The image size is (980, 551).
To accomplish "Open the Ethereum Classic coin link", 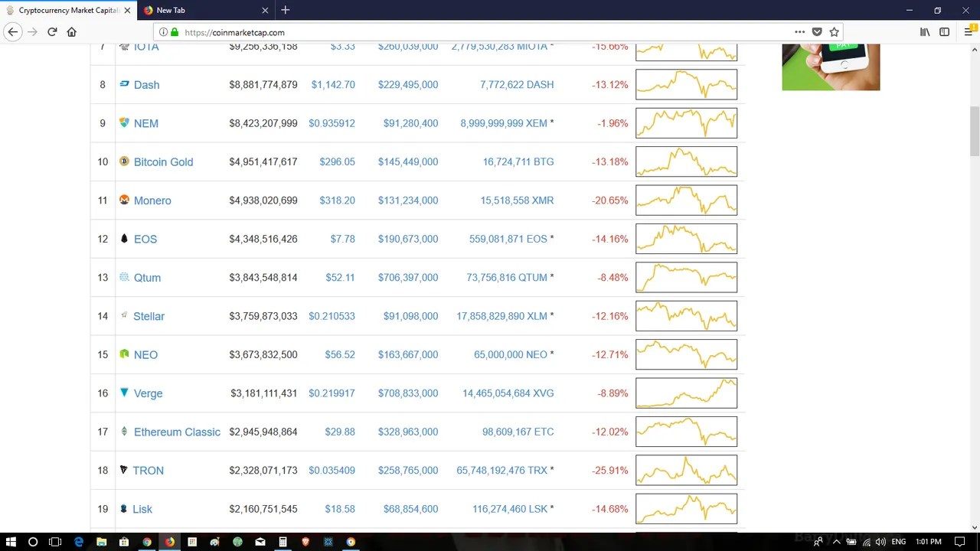I will (177, 432).
